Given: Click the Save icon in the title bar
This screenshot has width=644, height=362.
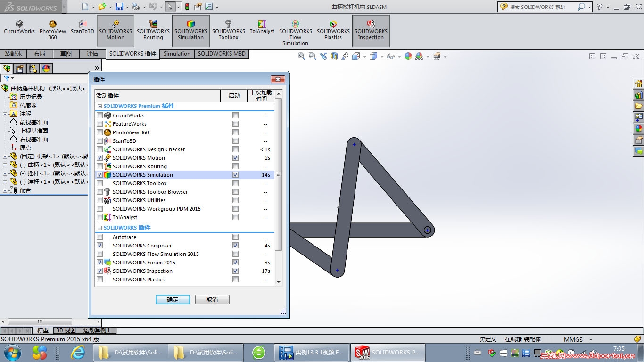Looking at the screenshot, I should click(x=119, y=7).
